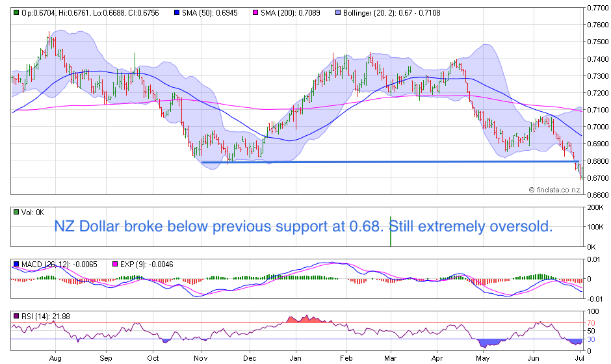Click the 0.7100 price axis value
611x364 pixels.
(x=598, y=110)
